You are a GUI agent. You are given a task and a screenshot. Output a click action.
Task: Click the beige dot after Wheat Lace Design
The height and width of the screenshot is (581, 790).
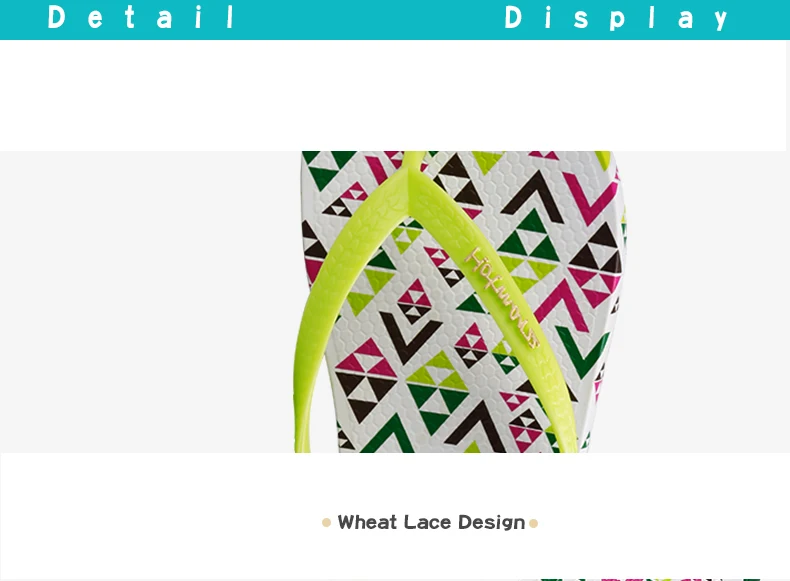pos(534,524)
